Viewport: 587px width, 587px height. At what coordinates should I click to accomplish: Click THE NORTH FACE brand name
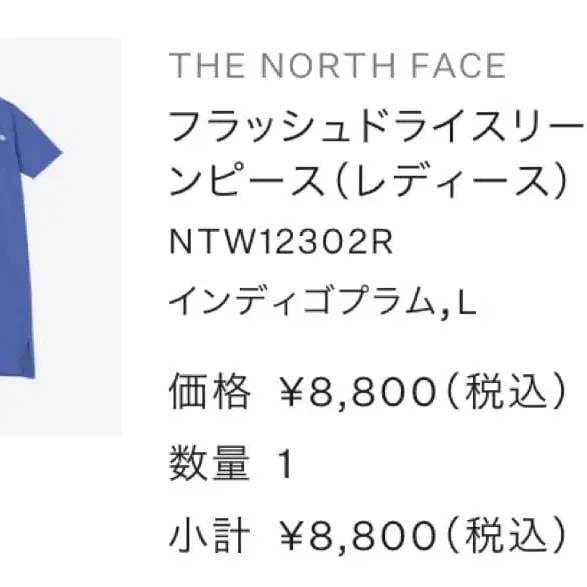337,66
